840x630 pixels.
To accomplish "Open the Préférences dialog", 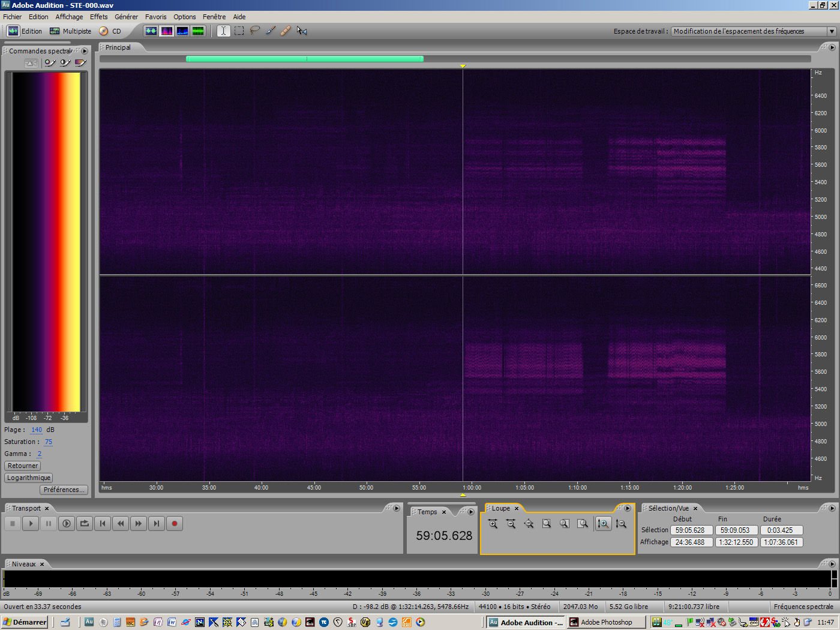I will point(64,490).
